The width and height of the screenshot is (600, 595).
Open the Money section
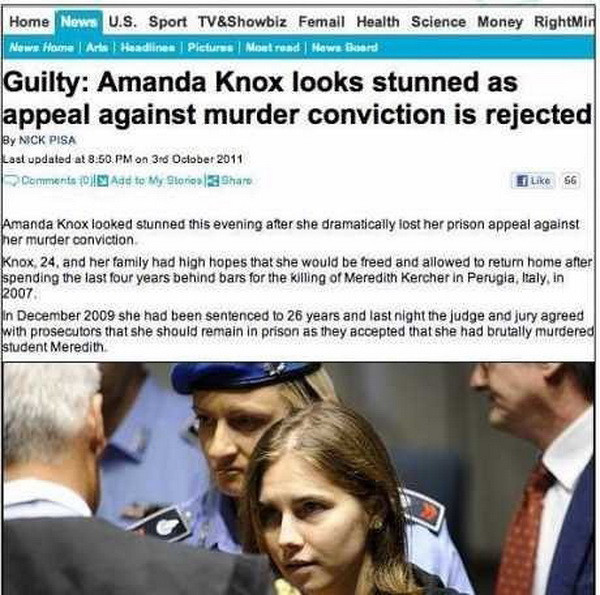point(500,22)
